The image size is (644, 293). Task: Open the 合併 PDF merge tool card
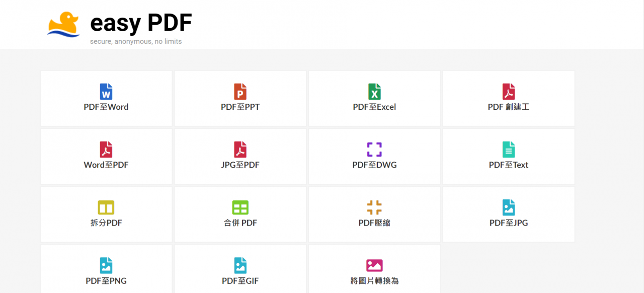coord(240,214)
